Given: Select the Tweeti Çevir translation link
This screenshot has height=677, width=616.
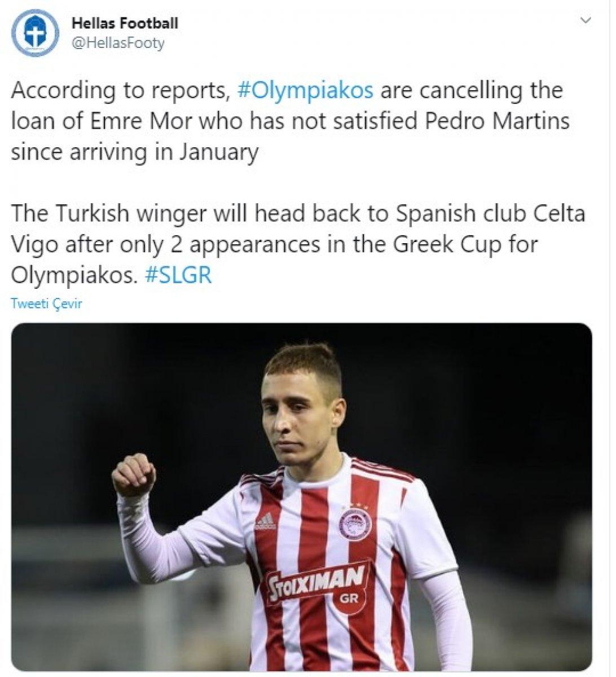Looking at the screenshot, I should [47, 303].
